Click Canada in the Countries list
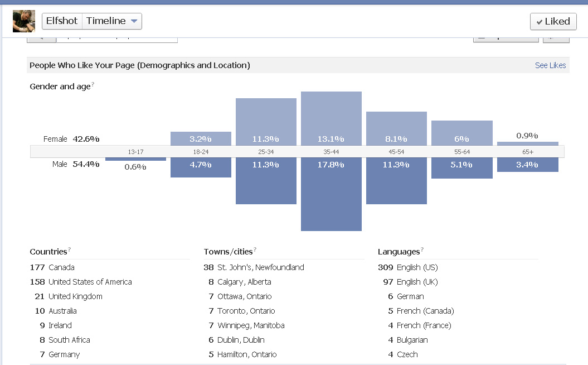Screen dimensions: 588x365 tap(61, 267)
